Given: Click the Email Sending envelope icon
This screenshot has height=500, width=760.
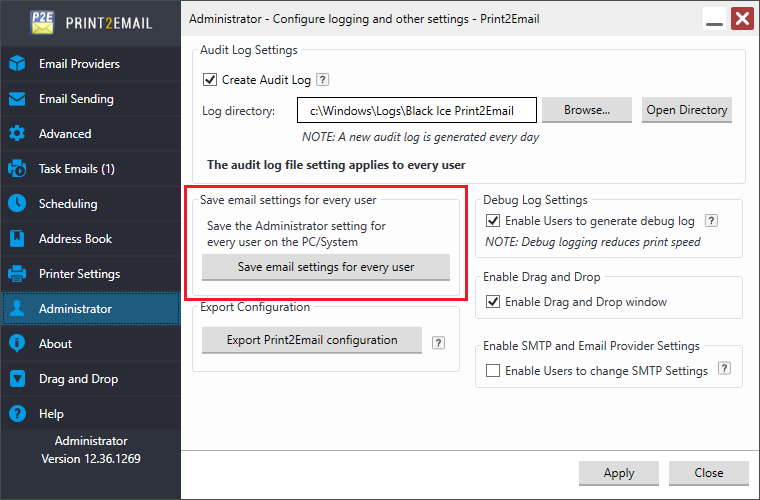Looking at the screenshot, I should click(x=17, y=99).
